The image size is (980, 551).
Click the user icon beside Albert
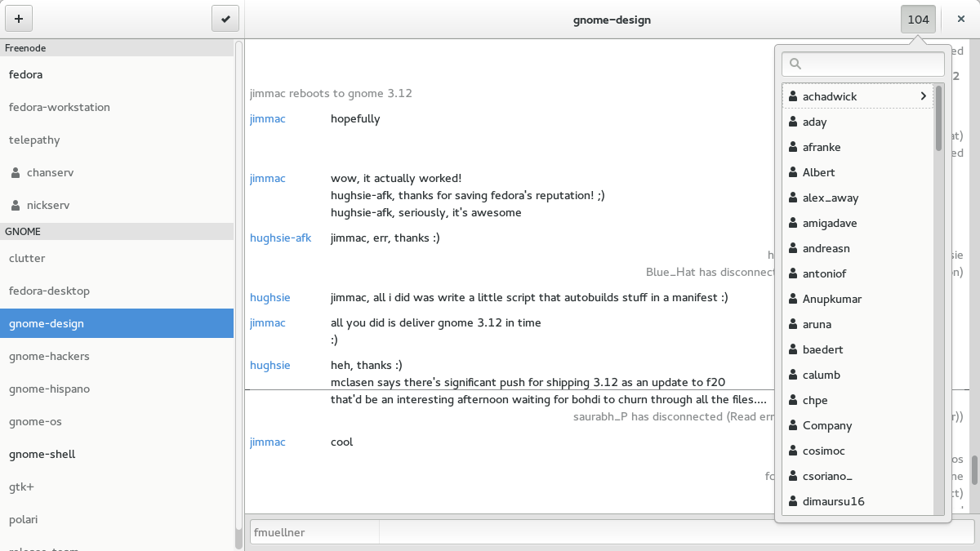tap(793, 172)
